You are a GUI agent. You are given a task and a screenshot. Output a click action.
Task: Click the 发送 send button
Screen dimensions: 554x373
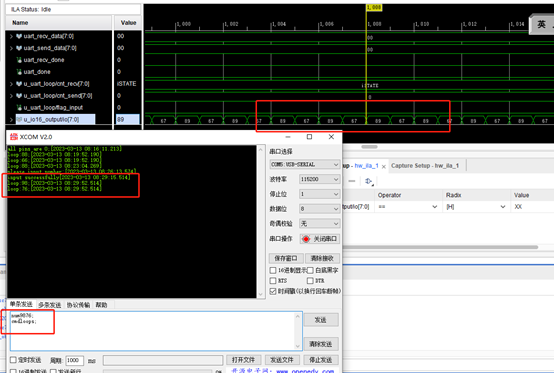coord(321,320)
